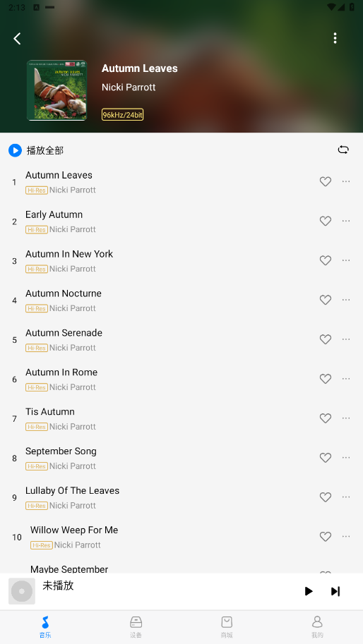363x644 pixels.
Task: Open the 音乐 music tab
Action: pyautogui.click(x=45, y=627)
